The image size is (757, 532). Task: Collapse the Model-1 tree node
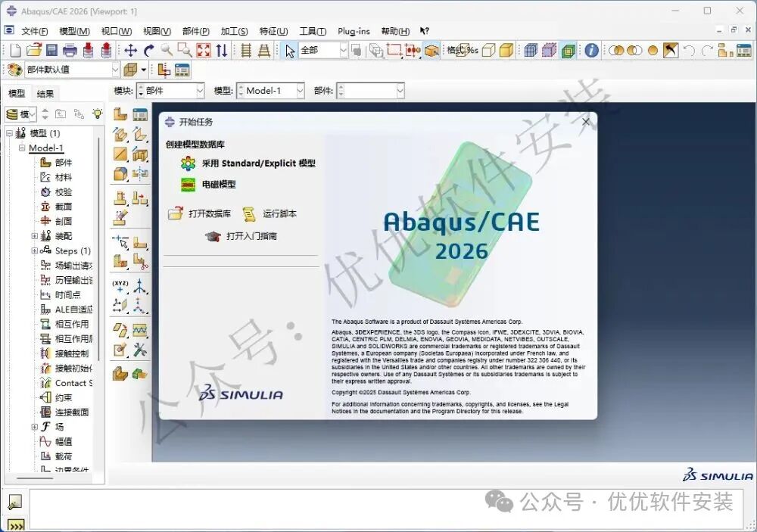22,148
